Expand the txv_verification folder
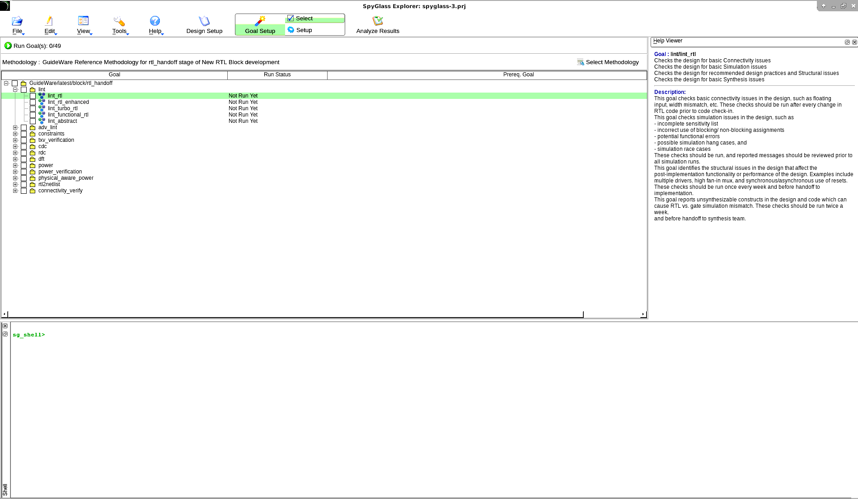The width and height of the screenshot is (858, 504). click(15, 140)
